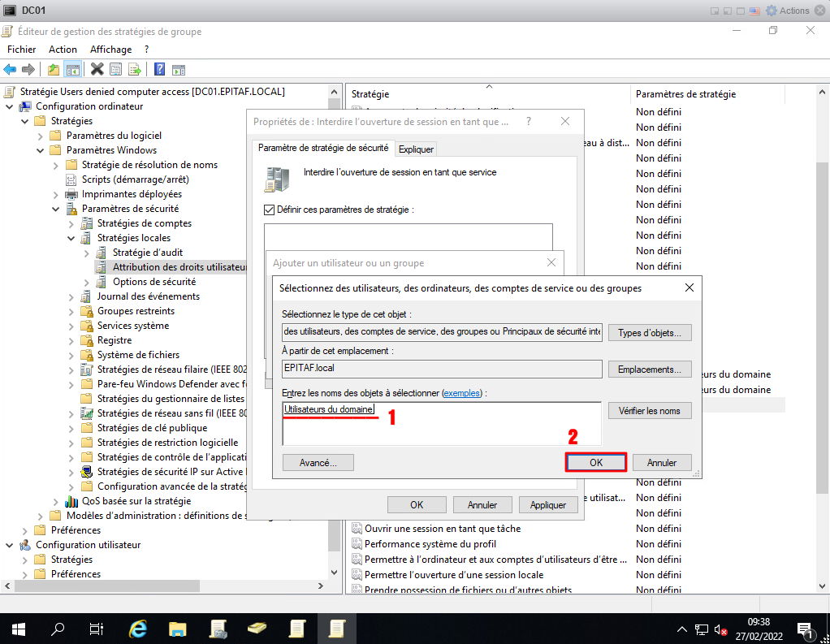Open File Explorer from the taskbar
This screenshot has width=830, height=644.
point(178,629)
